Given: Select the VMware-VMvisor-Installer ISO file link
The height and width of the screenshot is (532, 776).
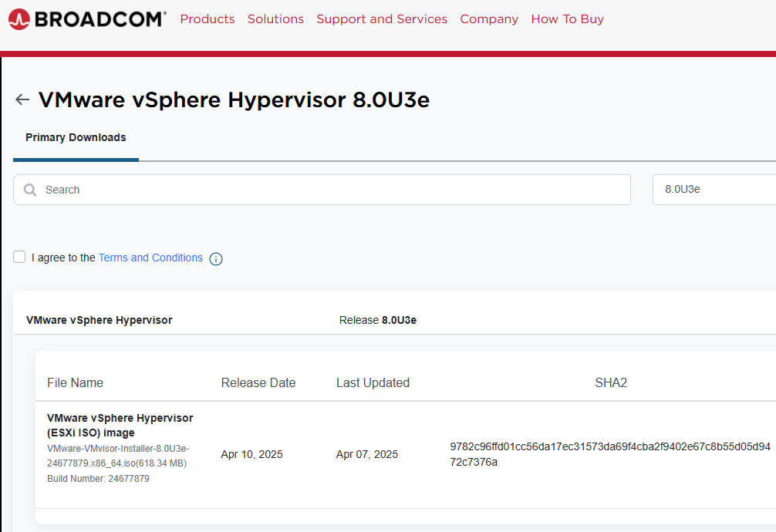Looking at the screenshot, I should click(117, 456).
